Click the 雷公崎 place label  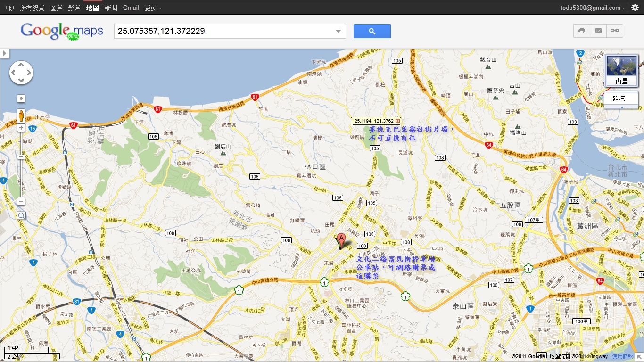pos(253,205)
